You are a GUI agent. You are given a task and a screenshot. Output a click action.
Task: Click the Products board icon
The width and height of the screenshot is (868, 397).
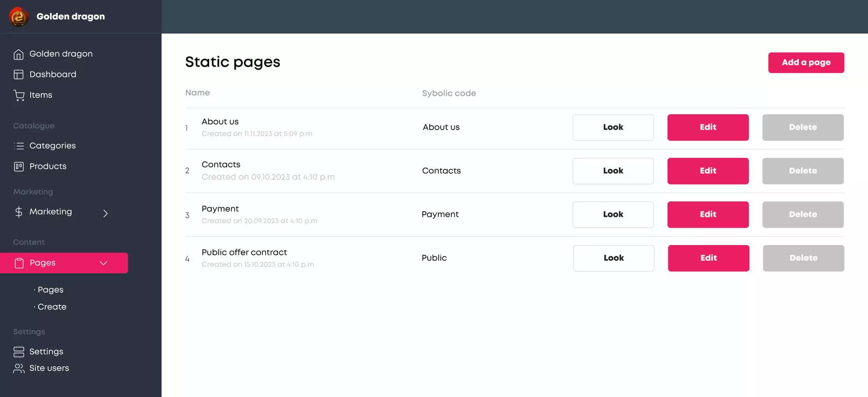click(18, 166)
